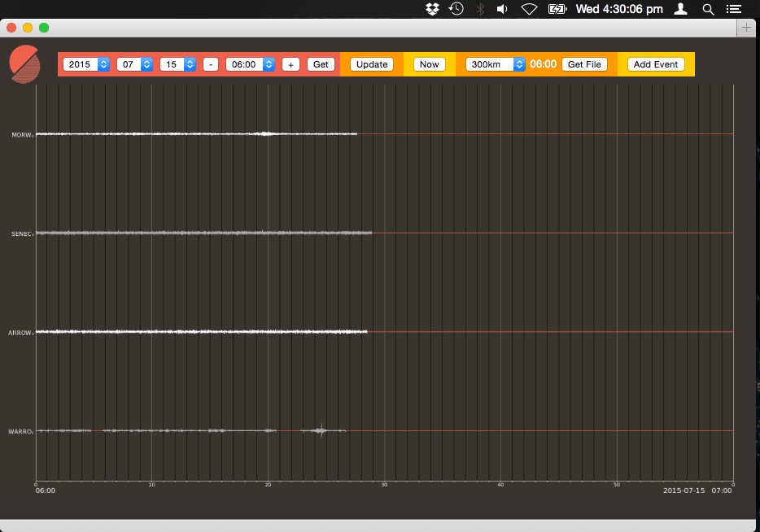760x532 pixels.
Task: Click the minus hour stepper button
Action: (211, 64)
